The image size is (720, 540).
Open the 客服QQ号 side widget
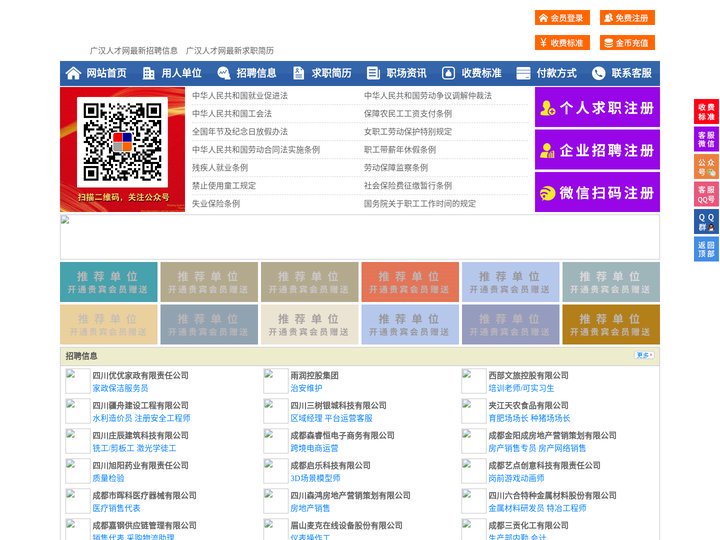[706, 194]
